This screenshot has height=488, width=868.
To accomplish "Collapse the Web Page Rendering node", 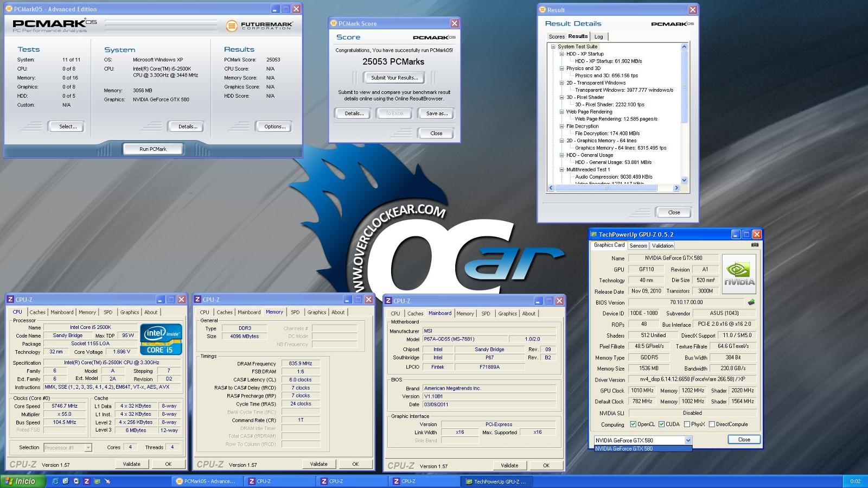I will pyautogui.click(x=562, y=112).
